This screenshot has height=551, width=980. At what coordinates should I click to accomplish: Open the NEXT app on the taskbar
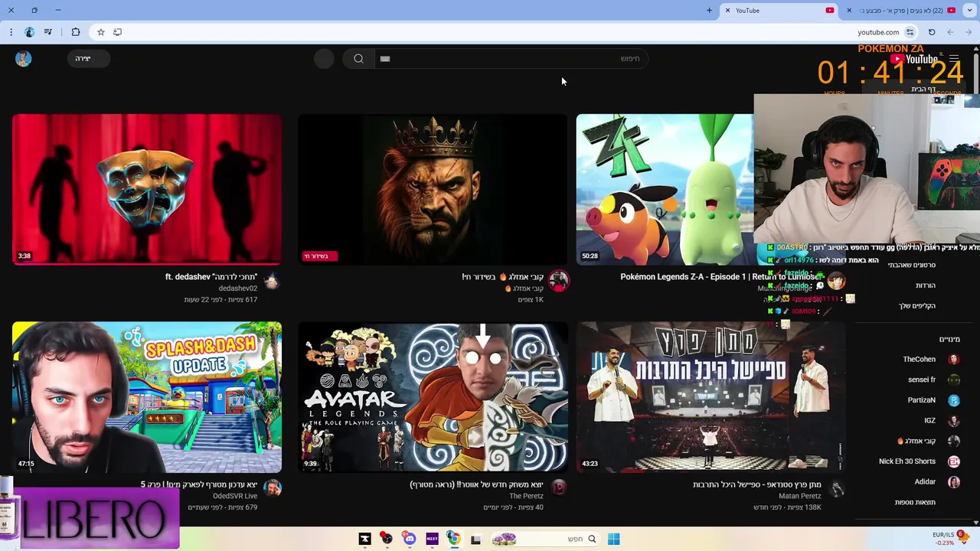[x=432, y=539]
